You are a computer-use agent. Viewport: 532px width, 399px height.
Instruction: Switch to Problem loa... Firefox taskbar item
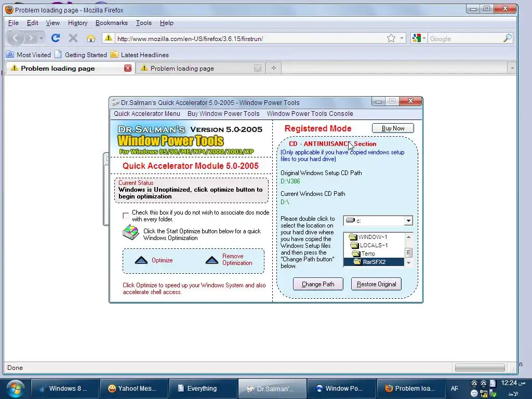pyautogui.click(x=411, y=389)
